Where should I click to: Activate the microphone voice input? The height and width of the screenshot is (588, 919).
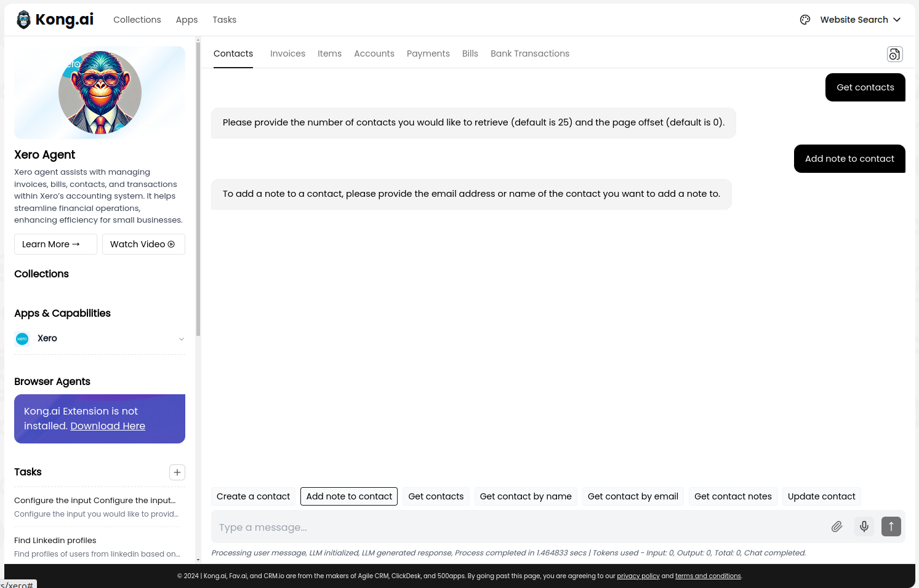(x=864, y=526)
